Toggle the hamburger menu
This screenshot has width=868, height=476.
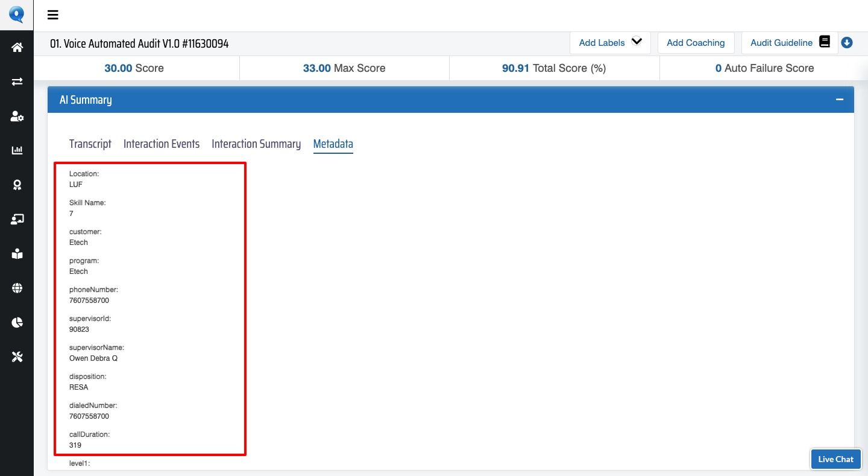pos(53,15)
